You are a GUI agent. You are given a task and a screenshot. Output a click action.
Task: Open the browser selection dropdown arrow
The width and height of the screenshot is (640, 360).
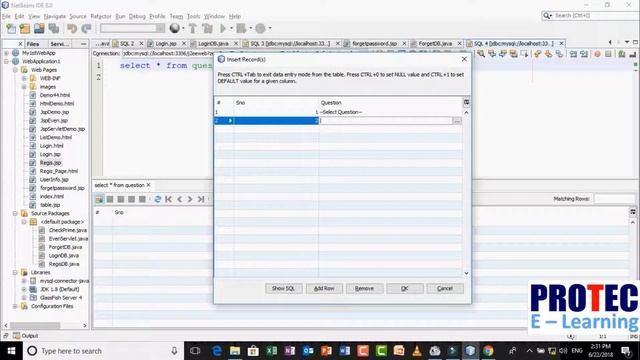(183, 28)
